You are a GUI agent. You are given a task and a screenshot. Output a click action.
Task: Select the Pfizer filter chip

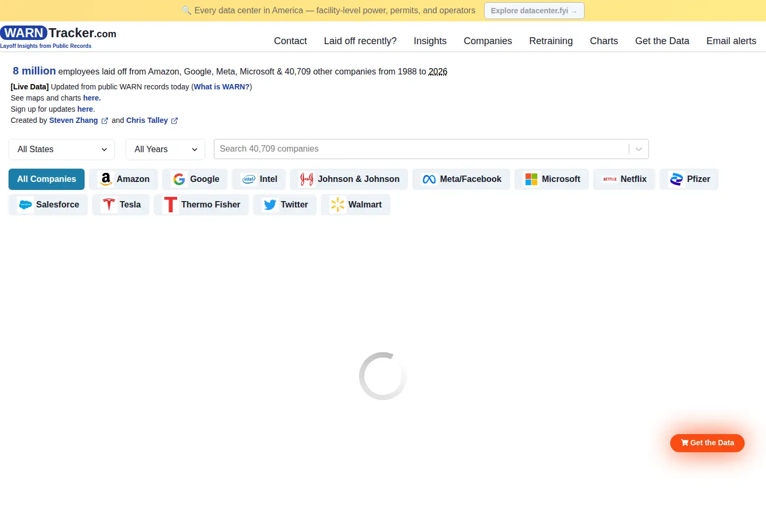tap(689, 179)
